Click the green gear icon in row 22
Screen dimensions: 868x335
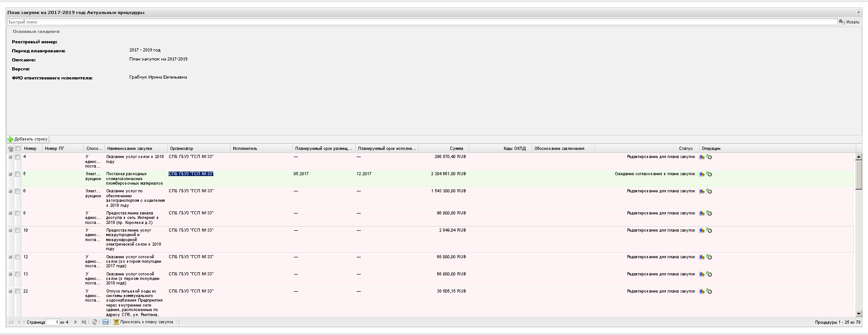[709, 292]
